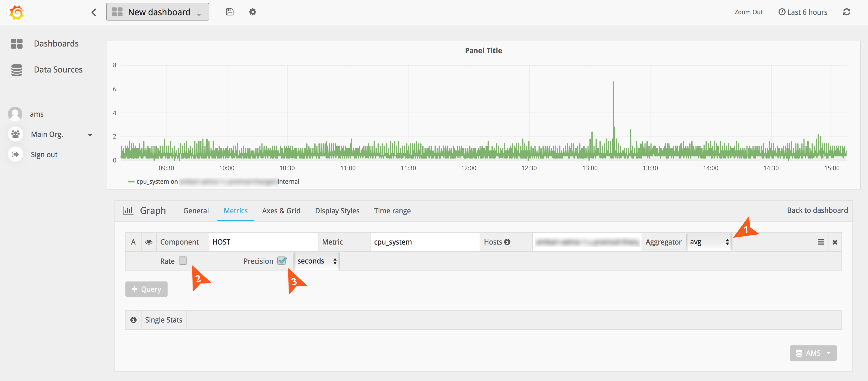The image size is (868, 381).
Task: Click the refresh dashboard icon
Action: pyautogui.click(x=846, y=12)
